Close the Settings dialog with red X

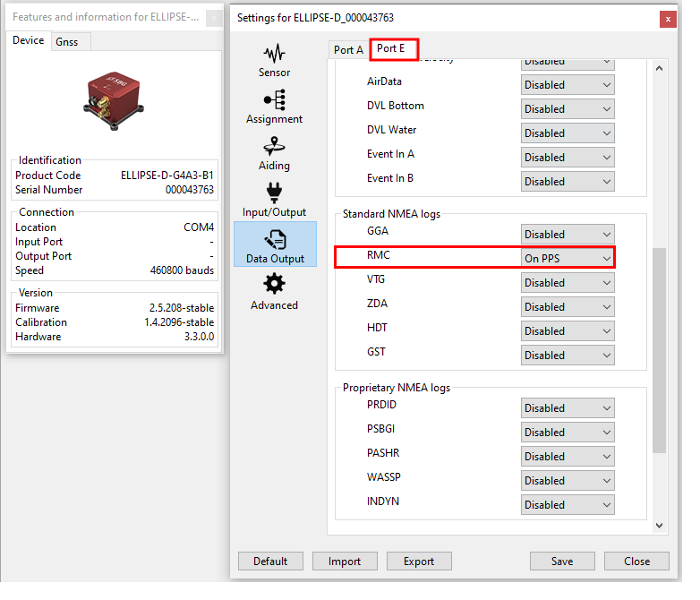pos(667,18)
